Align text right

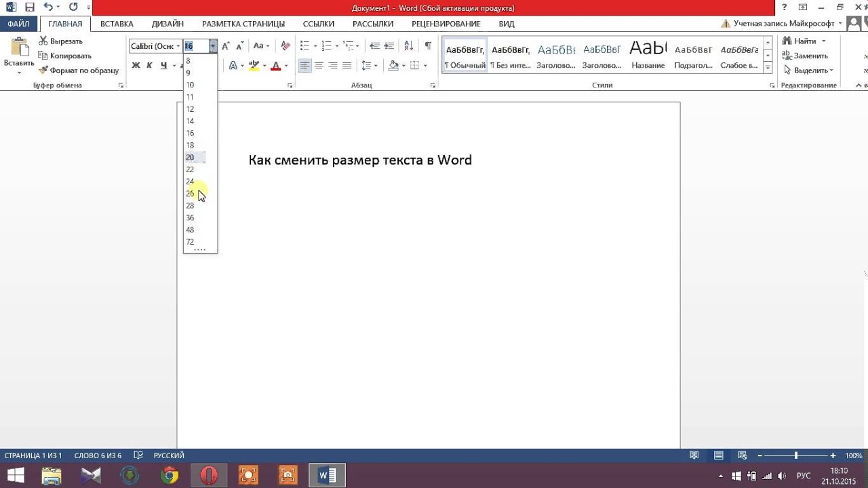click(x=333, y=66)
